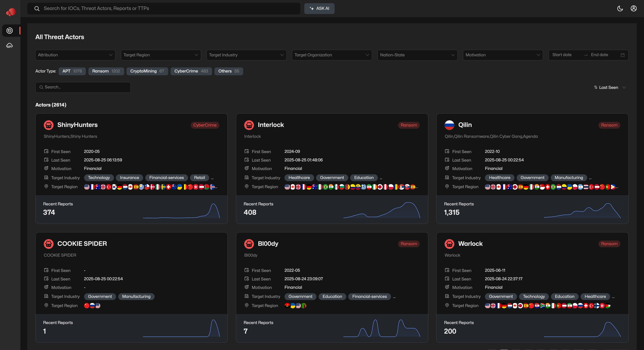The height and width of the screenshot is (350, 644).
Task: Click the red app logo in sidebar
Action: [x=11, y=12]
